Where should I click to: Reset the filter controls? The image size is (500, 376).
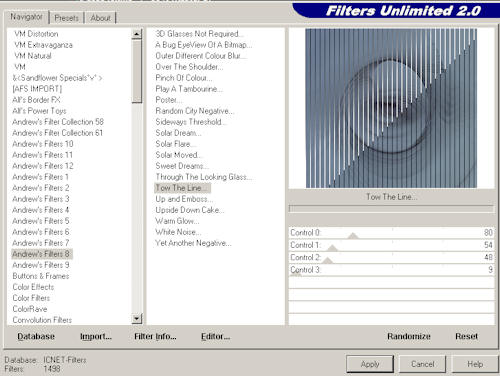[466, 336]
